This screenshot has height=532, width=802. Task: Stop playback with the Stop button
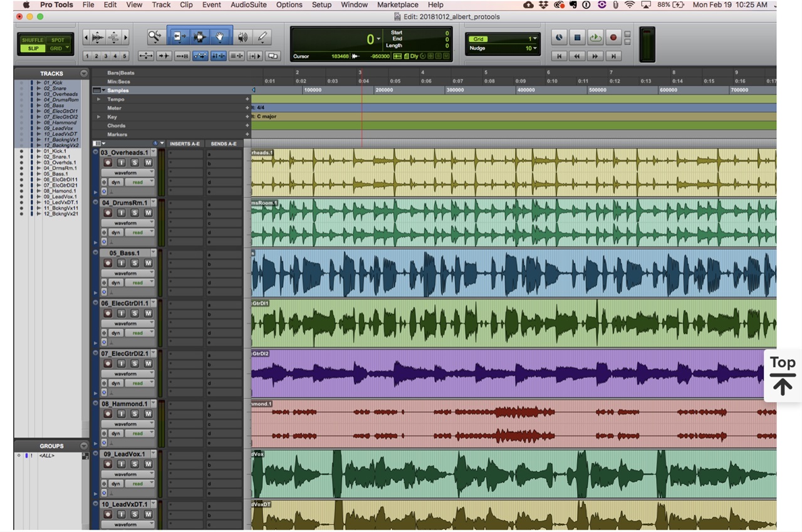click(x=577, y=38)
